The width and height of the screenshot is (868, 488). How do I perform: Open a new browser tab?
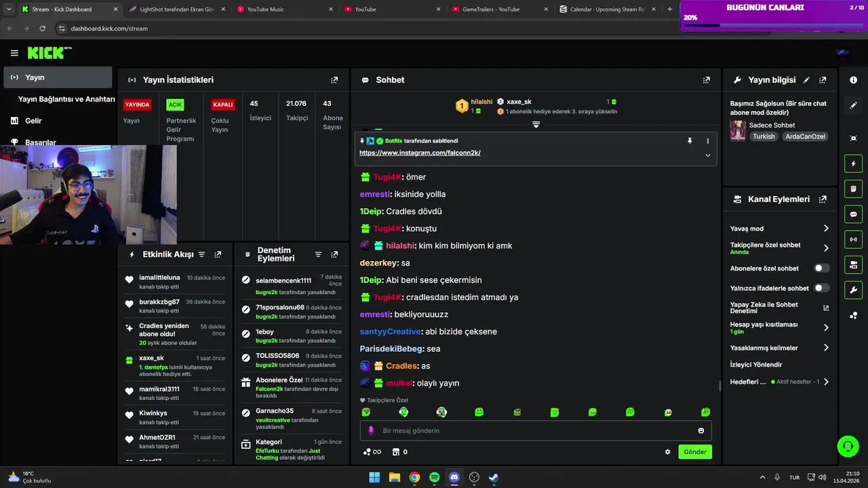(x=670, y=9)
